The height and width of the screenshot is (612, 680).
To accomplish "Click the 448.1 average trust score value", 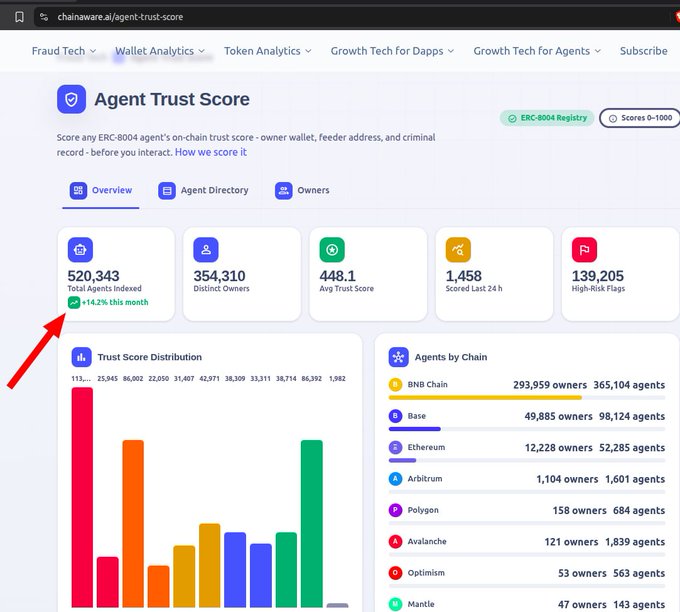I will tap(337, 276).
